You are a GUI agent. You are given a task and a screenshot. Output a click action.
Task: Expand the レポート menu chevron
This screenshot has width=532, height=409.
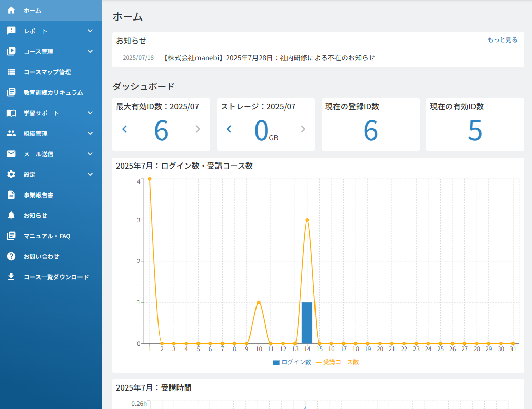90,31
